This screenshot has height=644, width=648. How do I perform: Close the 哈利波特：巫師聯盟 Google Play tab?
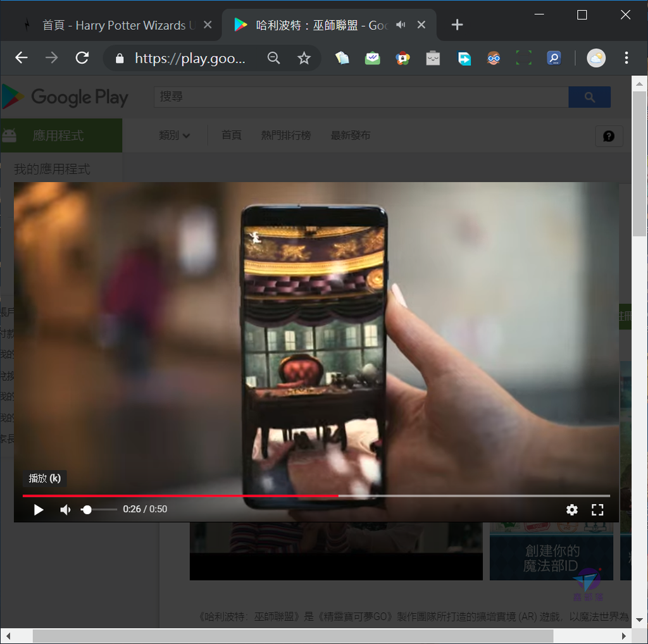coord(421,25)
